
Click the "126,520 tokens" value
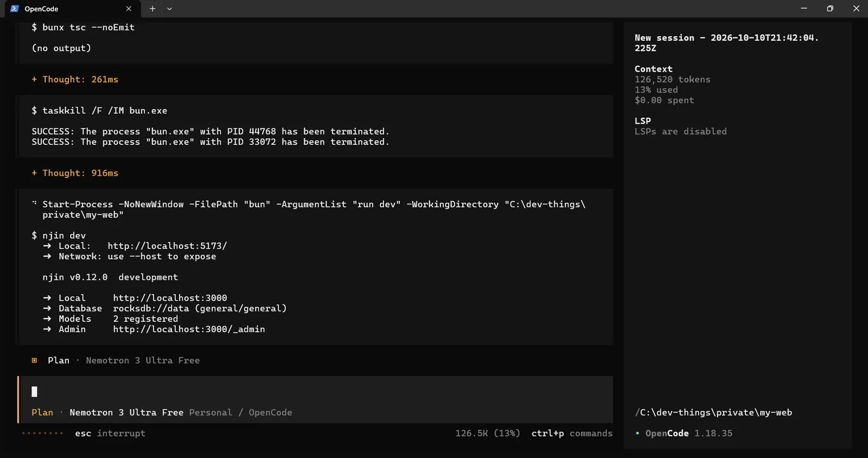pos(672,79)
